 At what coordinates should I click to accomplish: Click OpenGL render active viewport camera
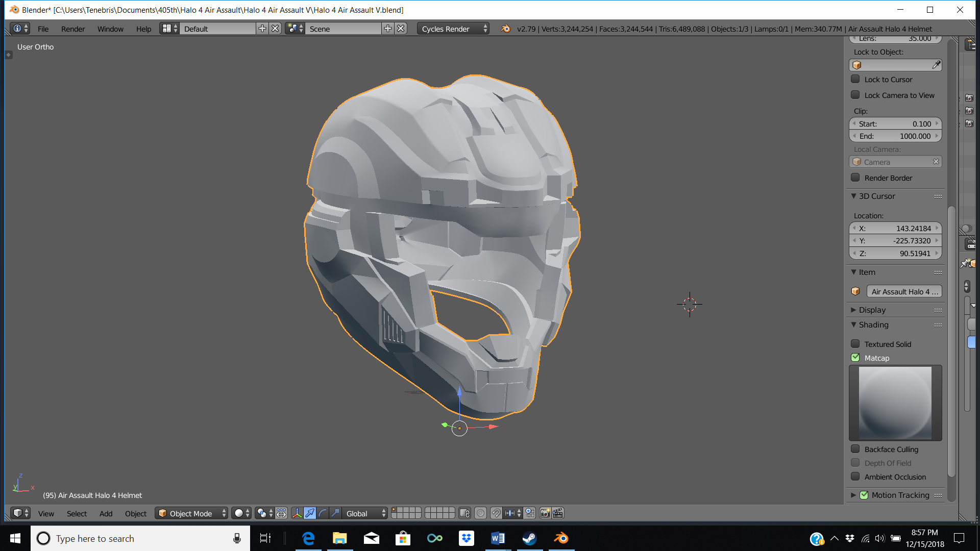[545, 513]
